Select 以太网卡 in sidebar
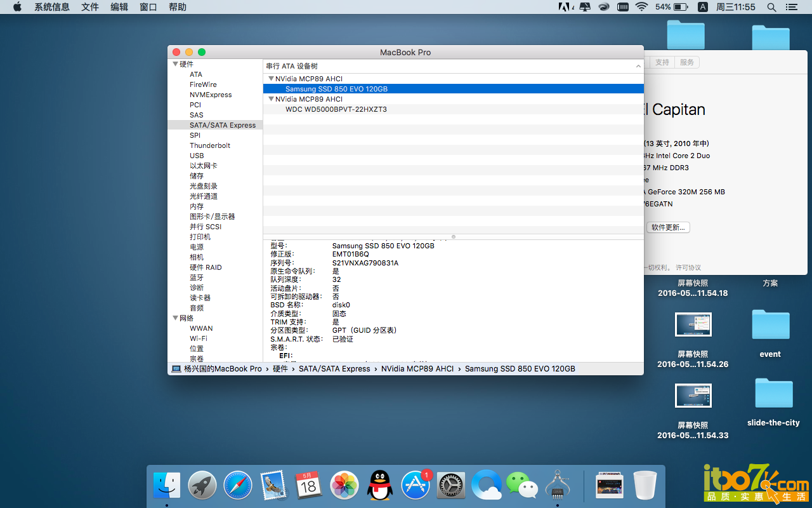The image size is (812, 508). [x=203, y=166]
